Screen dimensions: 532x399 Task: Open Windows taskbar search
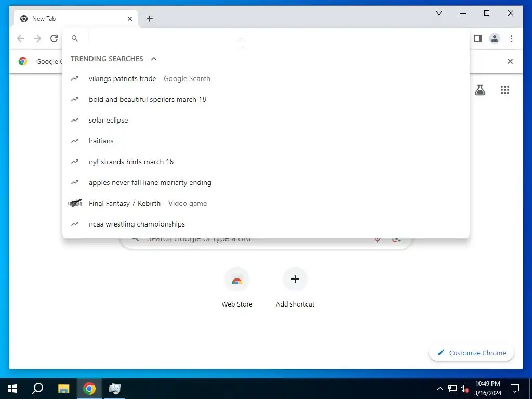pos(37,389)
